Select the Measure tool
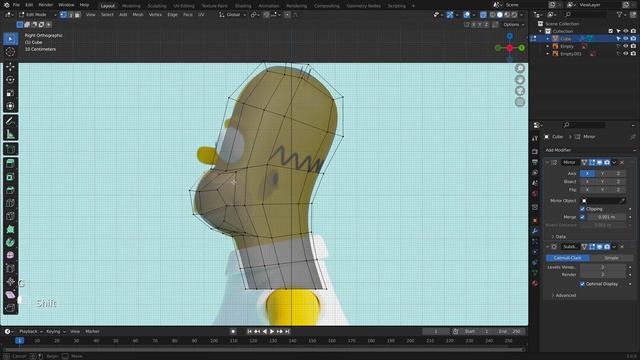640x360 pixels. pos(10,134)
